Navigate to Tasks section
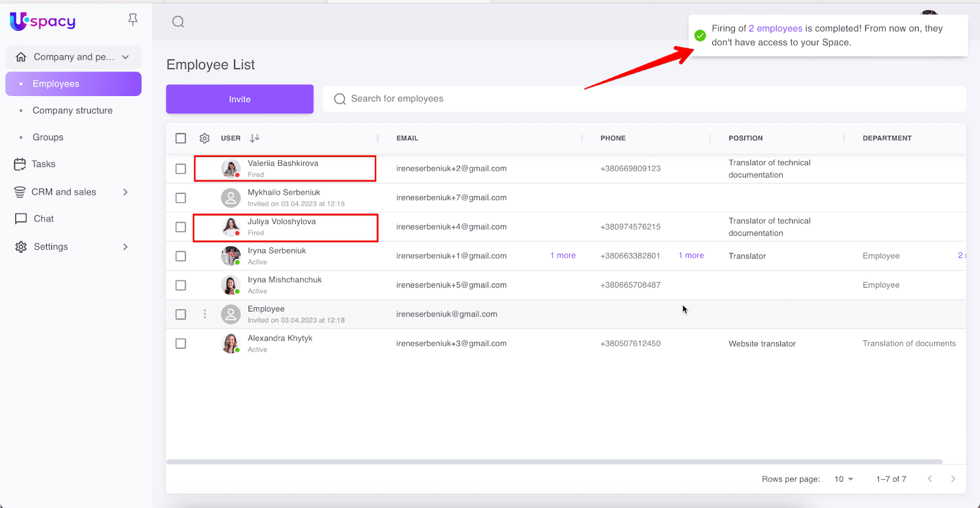 click(43, 164)
